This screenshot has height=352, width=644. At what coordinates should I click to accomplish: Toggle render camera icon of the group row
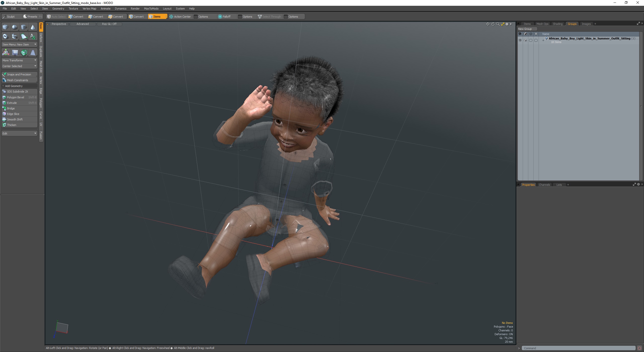(525, 40)
